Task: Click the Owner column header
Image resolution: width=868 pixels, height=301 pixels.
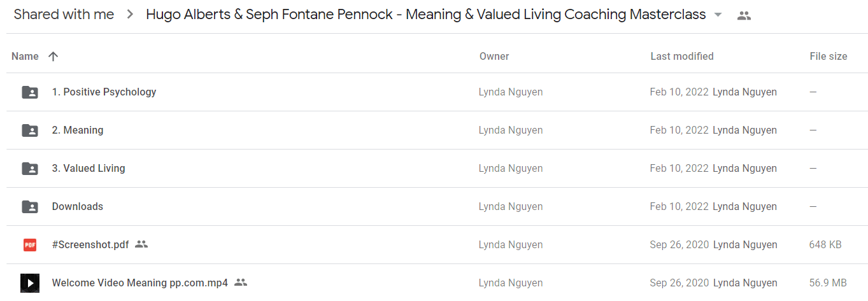Action: point(494,57)
